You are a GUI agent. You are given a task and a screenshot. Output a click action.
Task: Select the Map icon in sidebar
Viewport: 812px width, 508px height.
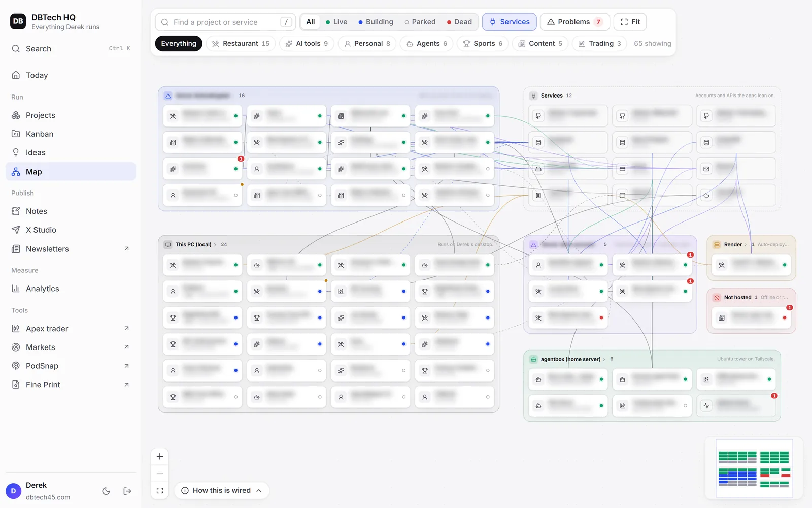pos(16,172)
